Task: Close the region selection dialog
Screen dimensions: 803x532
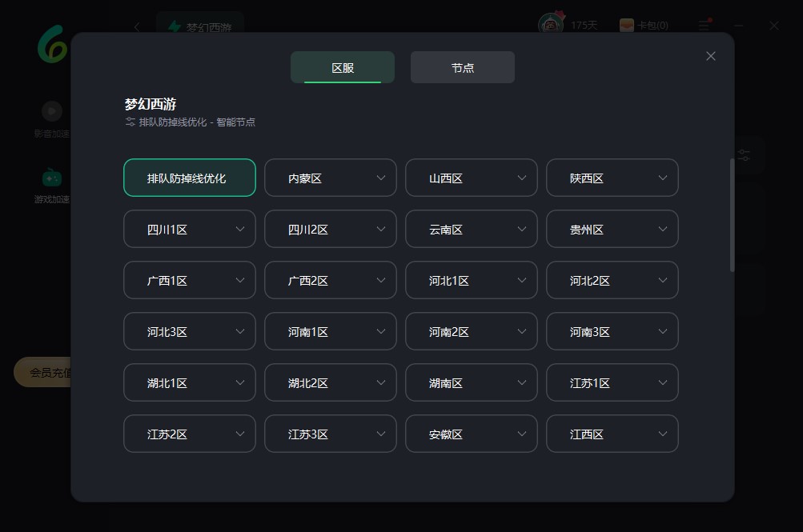Action: coord(710,56)
